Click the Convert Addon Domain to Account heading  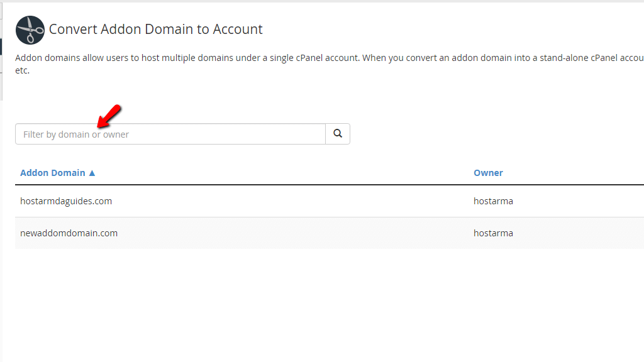pyautogui.click(x=156, y=29)
